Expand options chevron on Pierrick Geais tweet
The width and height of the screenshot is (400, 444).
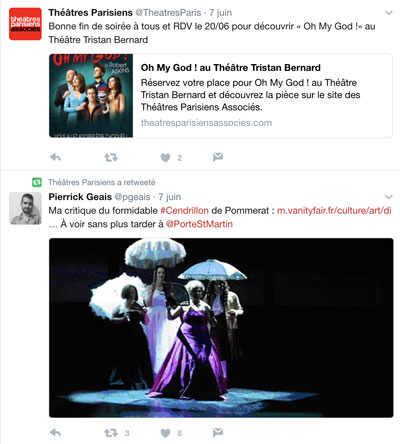(x=388, y=197)
